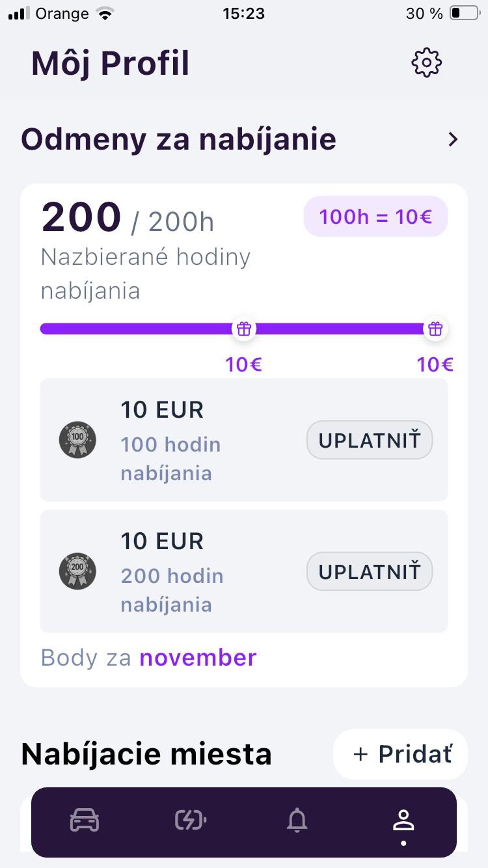Open the Odmeny za nabíjanie heading
This screenshot has width=488, height=868.
(178, 139)
